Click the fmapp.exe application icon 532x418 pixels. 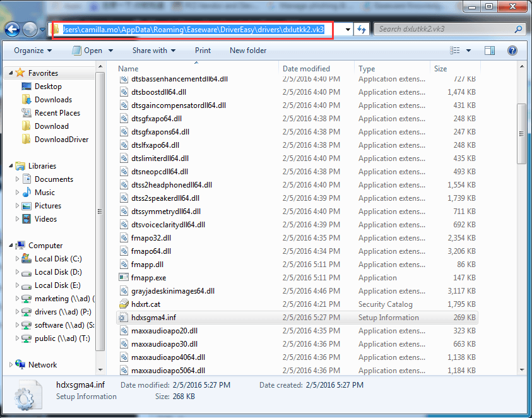click(124, 278)
